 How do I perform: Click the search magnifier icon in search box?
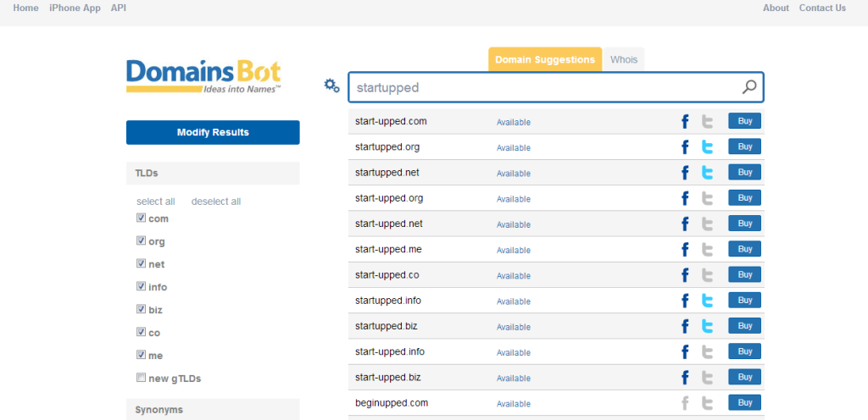[x=749, y=87]
